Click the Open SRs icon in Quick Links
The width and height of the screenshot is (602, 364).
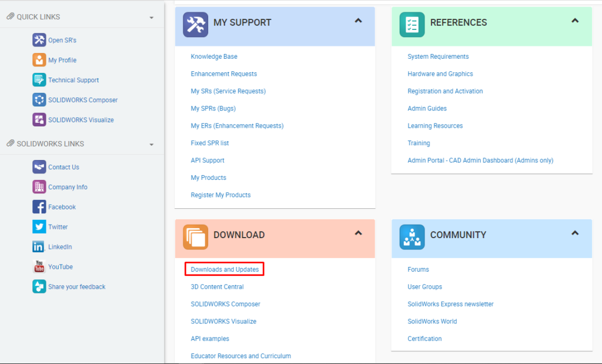click(x=37, y=40)
